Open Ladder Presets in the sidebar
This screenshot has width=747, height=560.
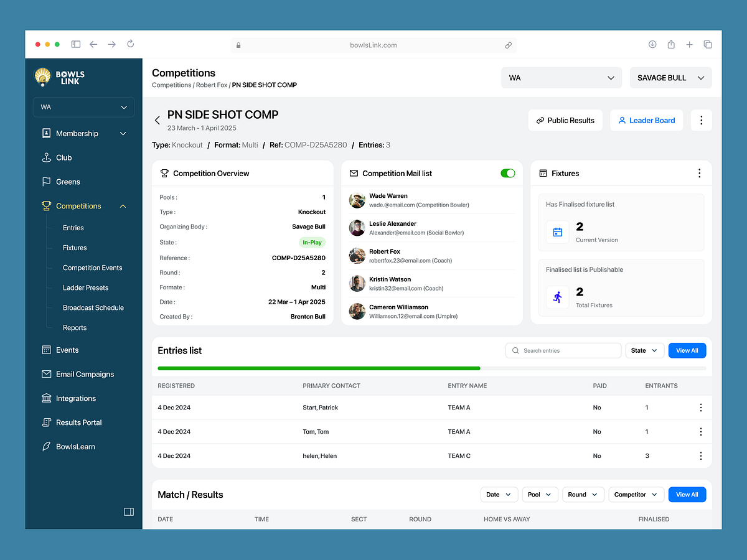coord(86,287)
